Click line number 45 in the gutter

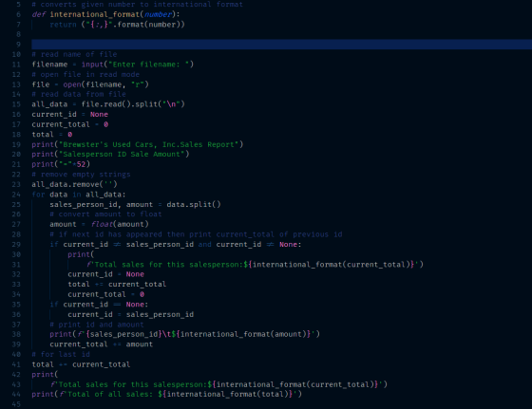(16, 404)
